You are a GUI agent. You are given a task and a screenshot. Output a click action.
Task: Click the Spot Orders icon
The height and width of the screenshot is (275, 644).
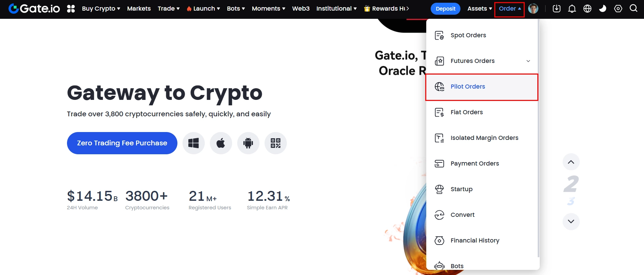click(x=439, y=35)
